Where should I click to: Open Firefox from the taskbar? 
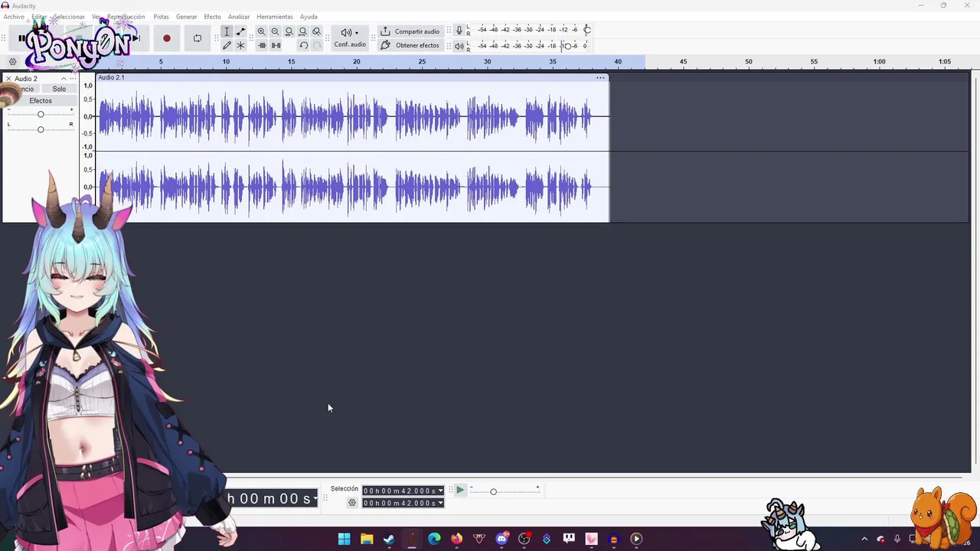coord(457,539)
